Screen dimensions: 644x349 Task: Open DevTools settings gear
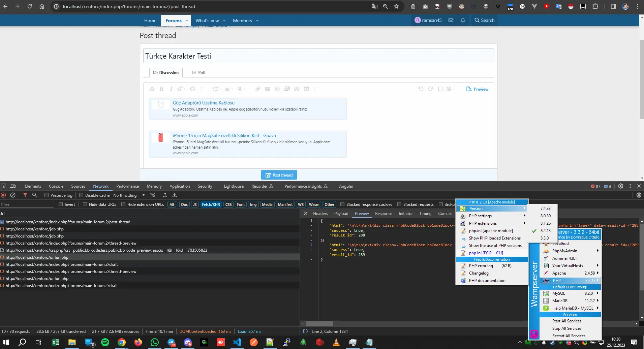(621, 186)
